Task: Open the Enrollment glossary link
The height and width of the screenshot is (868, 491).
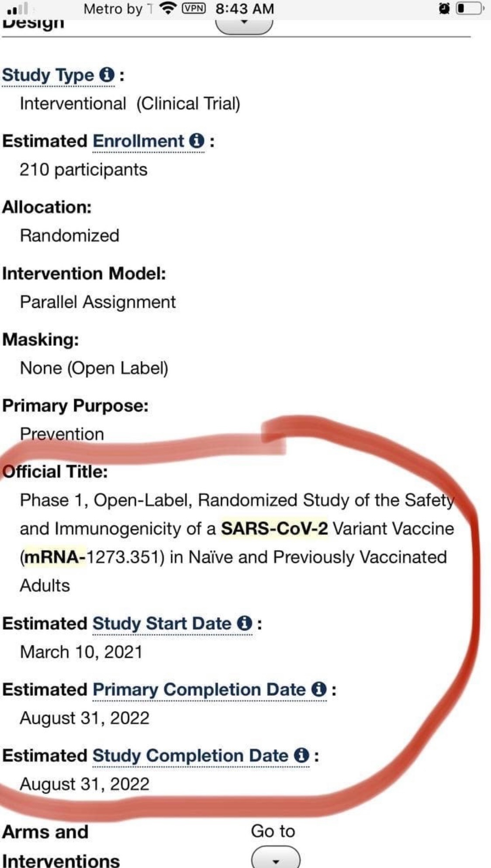Action: 138,141
